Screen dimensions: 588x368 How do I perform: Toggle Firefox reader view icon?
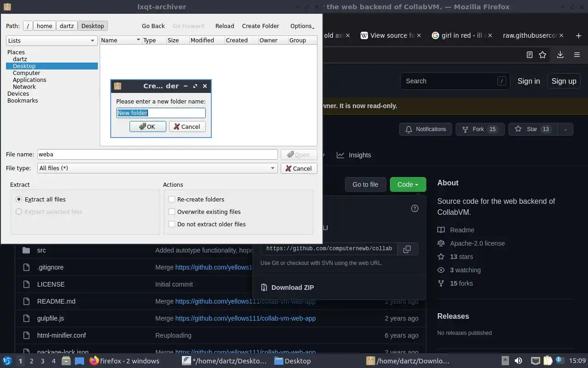(x=530, y=55)
